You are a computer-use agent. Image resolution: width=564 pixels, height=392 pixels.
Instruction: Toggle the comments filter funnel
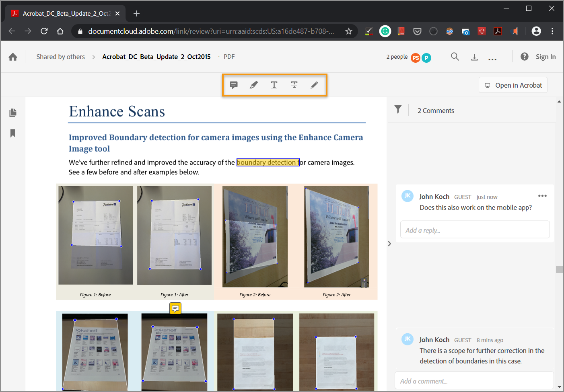click(x=398, y=109)
